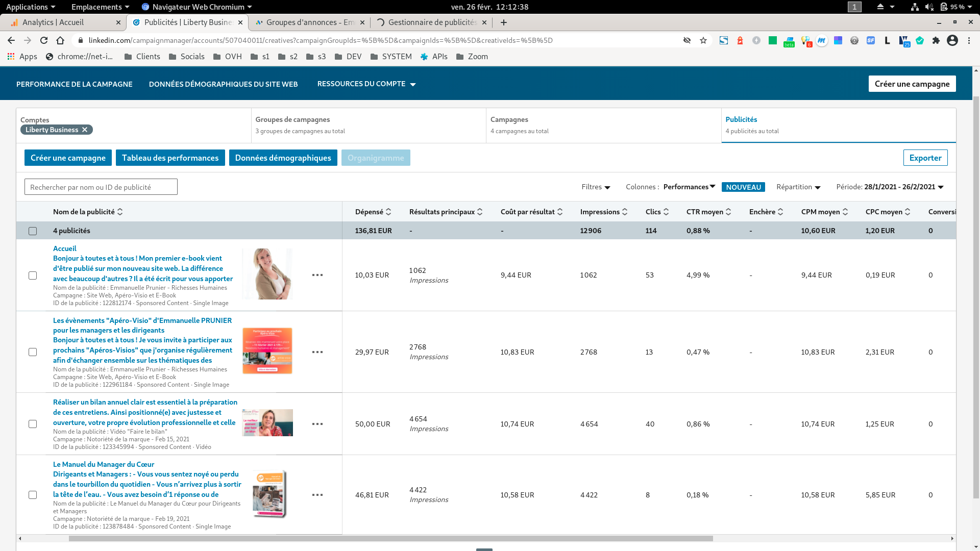Image resolution: width=980 pixels, height=551 pixels.
Task: Open the Filtres dropdown
Action: [x=596, y=187]
